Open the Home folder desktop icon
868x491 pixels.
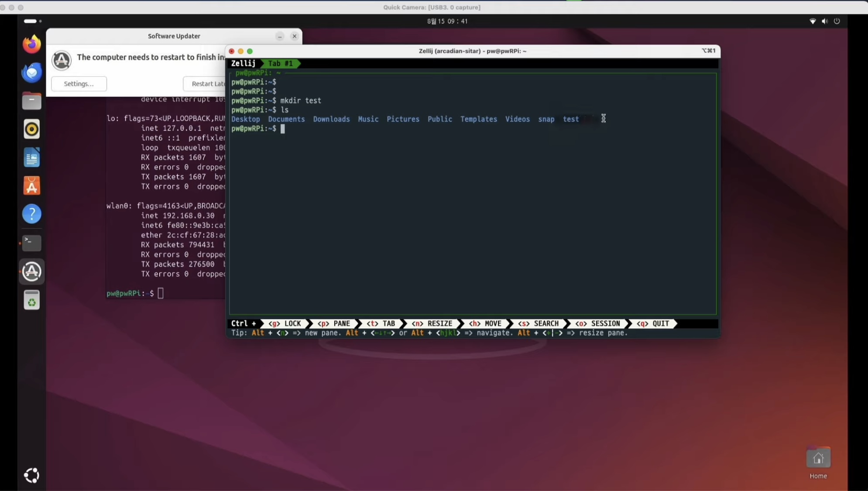coord(818,459)
